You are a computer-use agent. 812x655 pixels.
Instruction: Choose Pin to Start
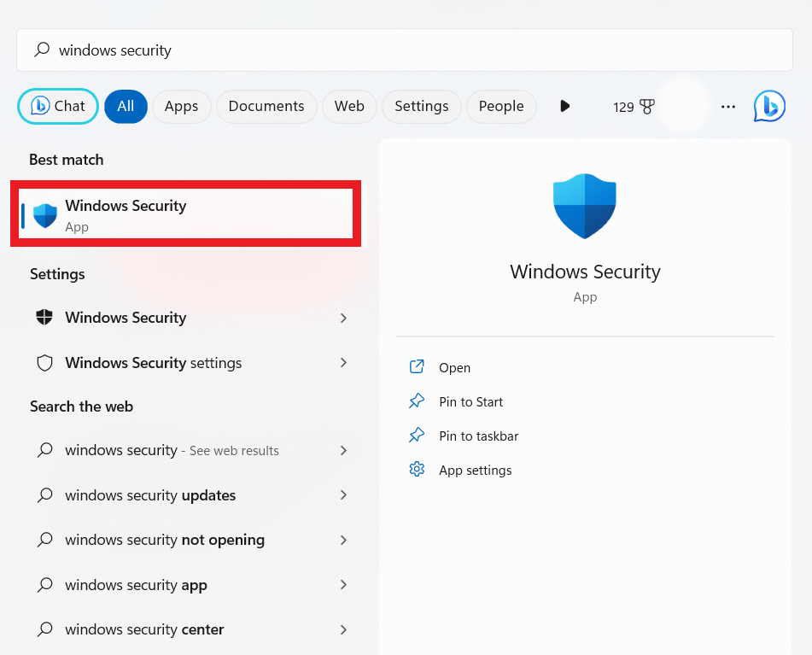(x=470, y=402)
